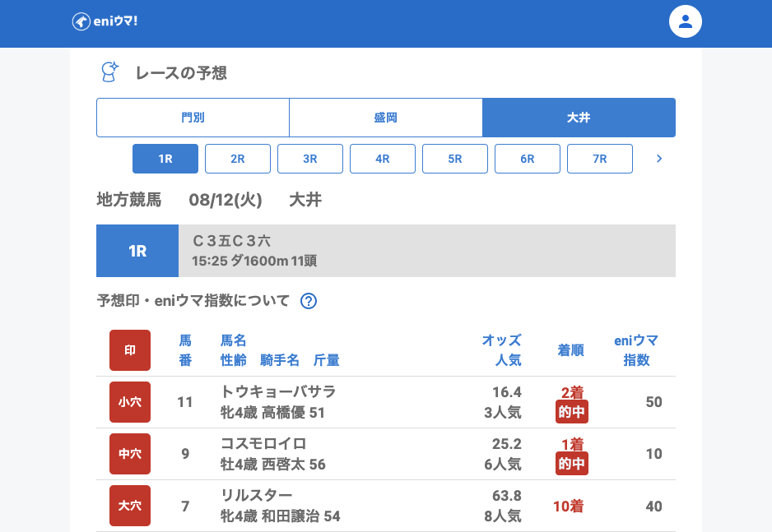
Task: Select the 1R race button
Action: coord(165,159)
